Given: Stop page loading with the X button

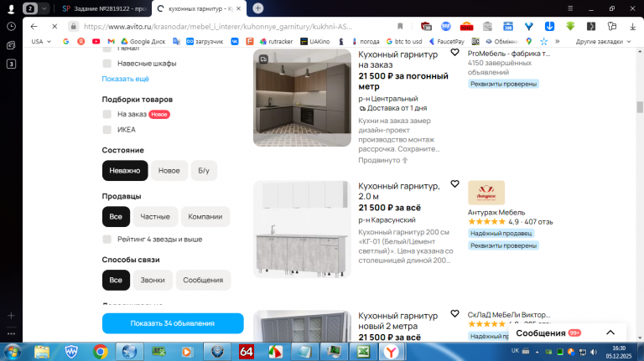Looking at the screenshot, I should 55,26.
